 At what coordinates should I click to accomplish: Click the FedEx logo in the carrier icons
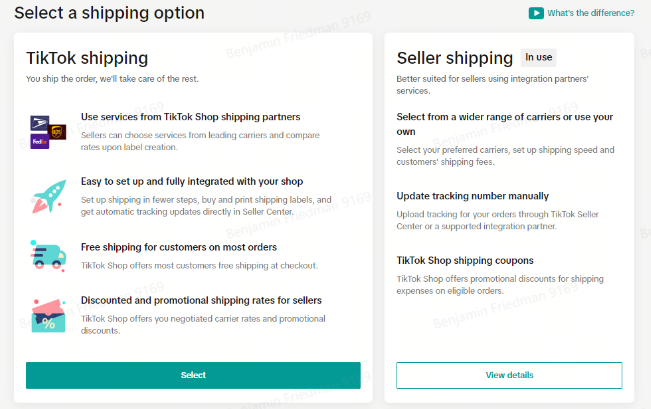coord(39,142)
